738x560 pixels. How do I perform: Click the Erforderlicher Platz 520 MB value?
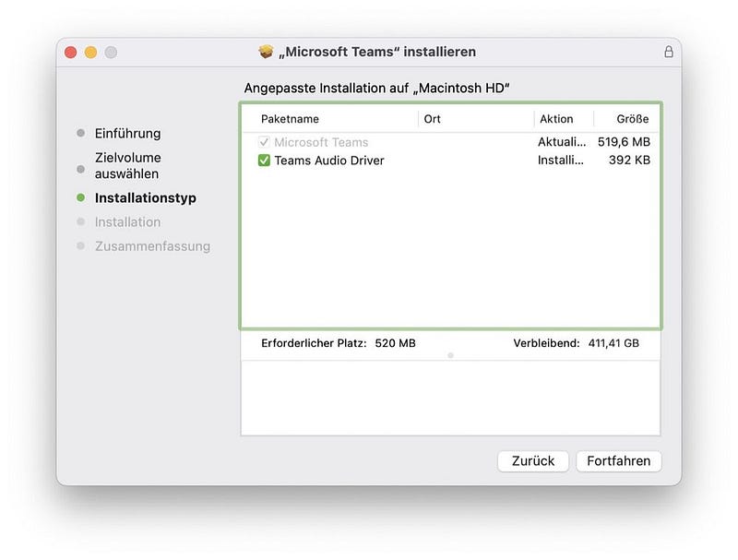click(395, 343)
